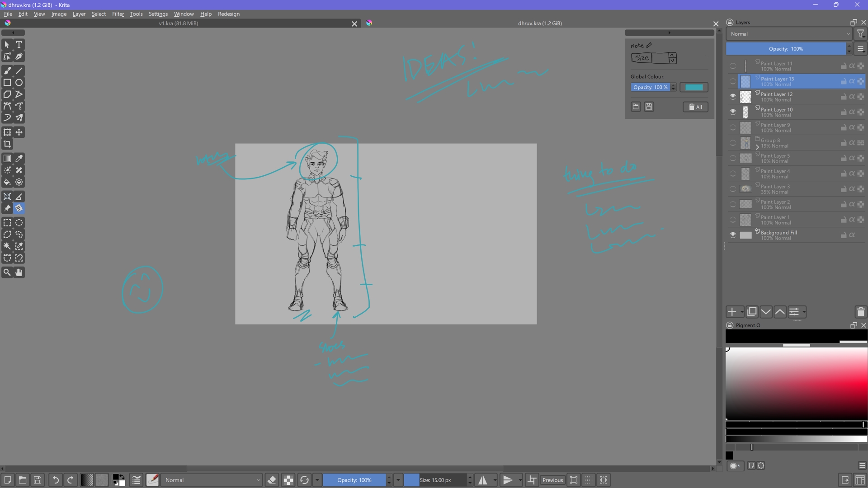
Task: Toggle eraser mode in bottom toolbar
Action: click(272, 480)
